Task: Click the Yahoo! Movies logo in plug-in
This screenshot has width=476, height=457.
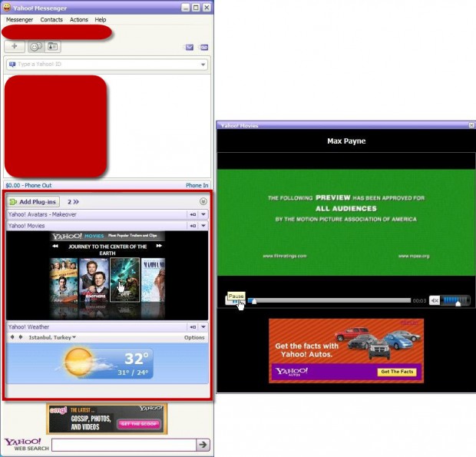Action: tap(78, 236)
